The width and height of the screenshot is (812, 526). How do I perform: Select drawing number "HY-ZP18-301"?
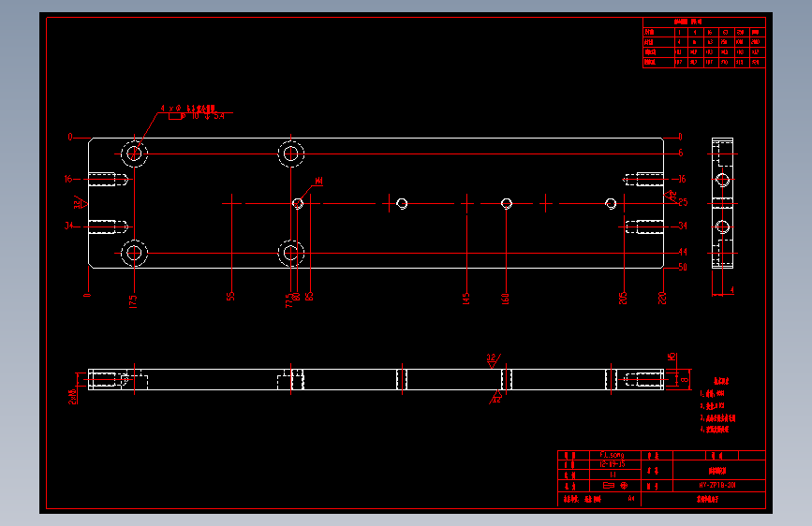click(717, 485)
